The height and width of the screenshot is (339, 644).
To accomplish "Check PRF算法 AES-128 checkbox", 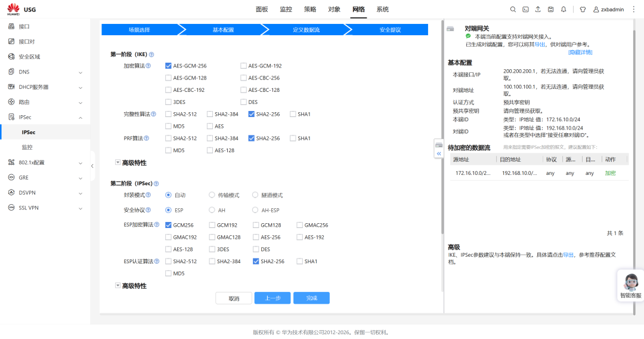I will pos(210,150).
